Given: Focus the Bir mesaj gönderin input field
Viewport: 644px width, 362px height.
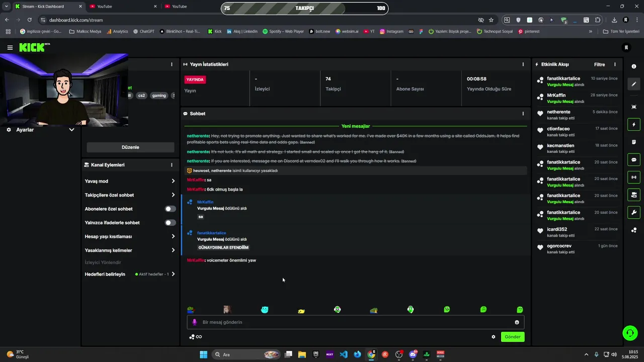Looking at the screenshot, I should pos(356,322).
